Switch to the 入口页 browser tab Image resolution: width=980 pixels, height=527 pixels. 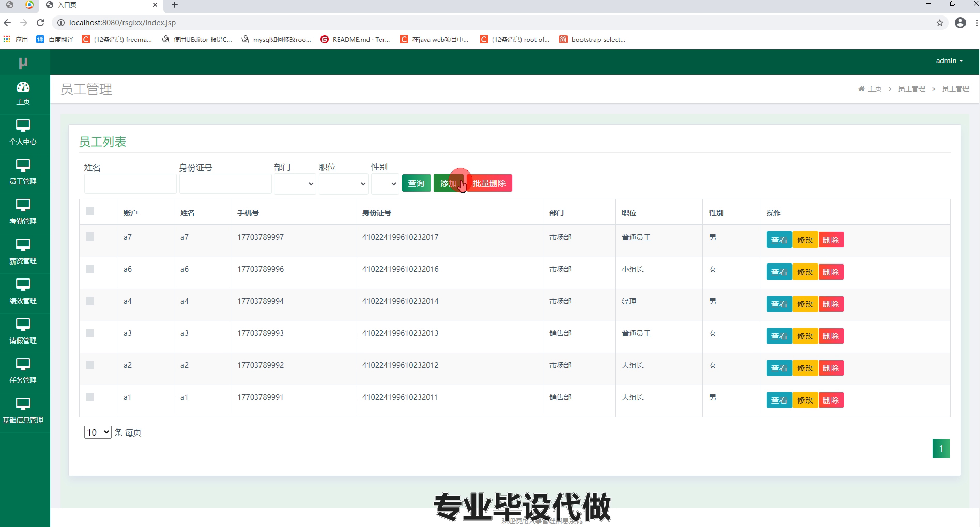(x=101, y=5)
